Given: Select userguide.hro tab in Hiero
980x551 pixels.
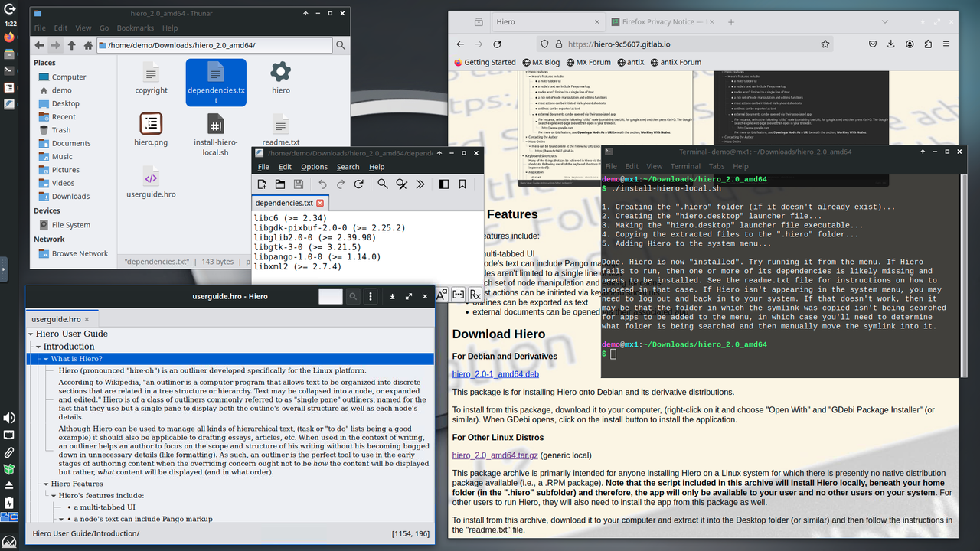Looking at the screenshot, I should (61, 319).
